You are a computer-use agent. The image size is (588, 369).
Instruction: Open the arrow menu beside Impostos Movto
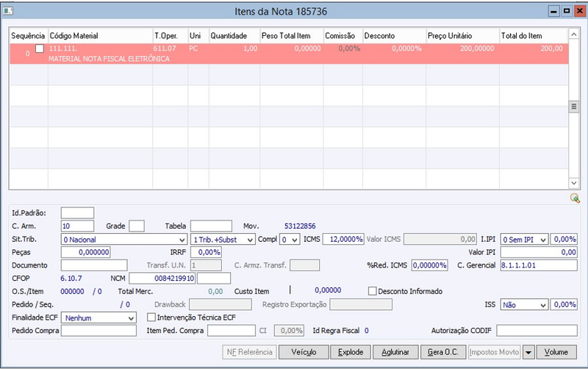point(528,352)
